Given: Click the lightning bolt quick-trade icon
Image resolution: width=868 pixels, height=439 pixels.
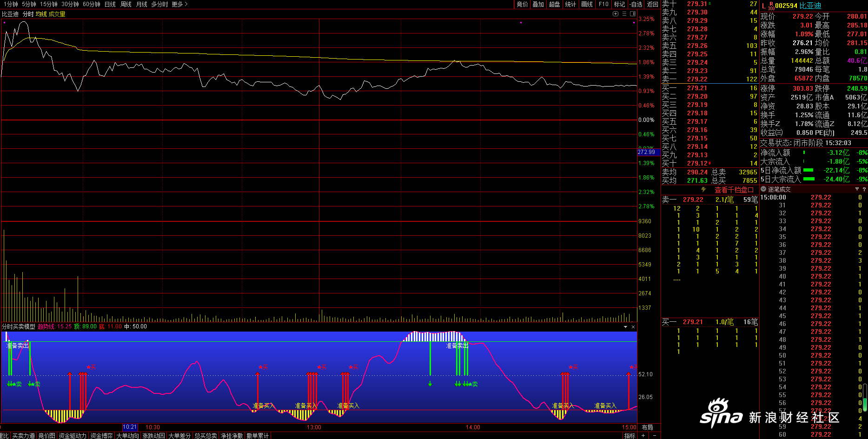Looking at the screenshot, I should [703, 190].
